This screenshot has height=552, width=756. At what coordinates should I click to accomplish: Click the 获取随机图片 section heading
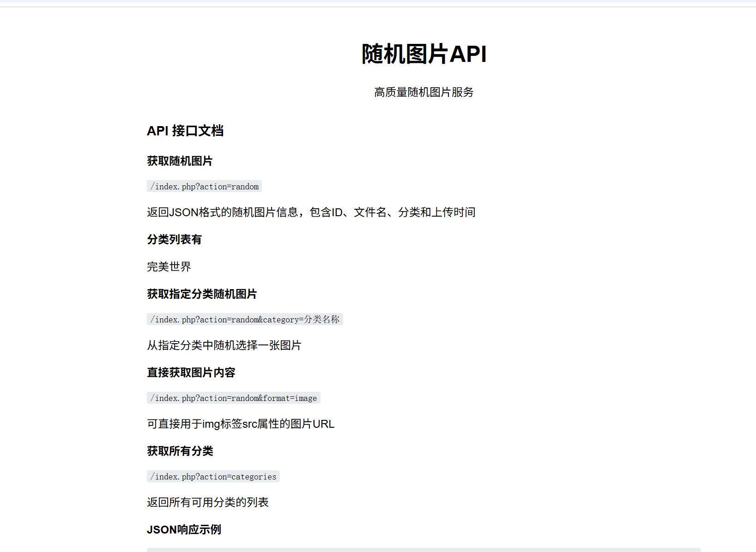(x=180, y=161)
